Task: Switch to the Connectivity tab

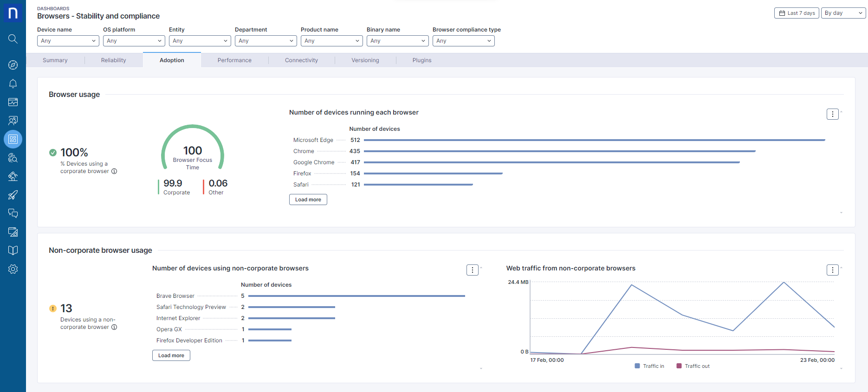Action: [302, 60]
